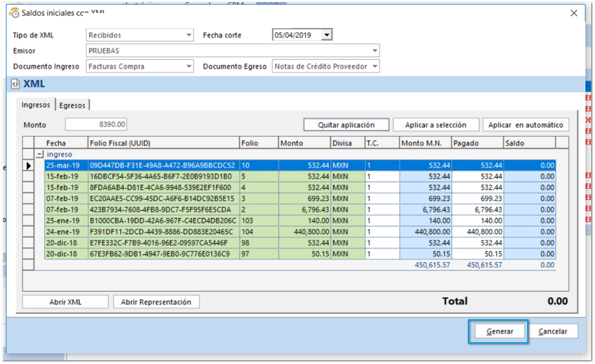The image size is (595, 364).
Task: Collapse the ingreso group in grid
Action: [40, 154]
